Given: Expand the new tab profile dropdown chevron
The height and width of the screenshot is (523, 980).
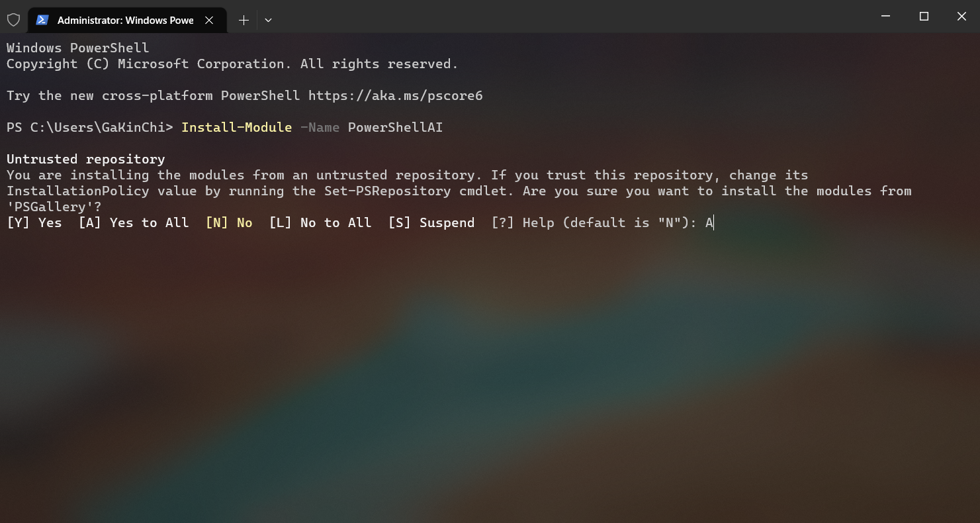Looking at the screenshot, I should [268, 20].
